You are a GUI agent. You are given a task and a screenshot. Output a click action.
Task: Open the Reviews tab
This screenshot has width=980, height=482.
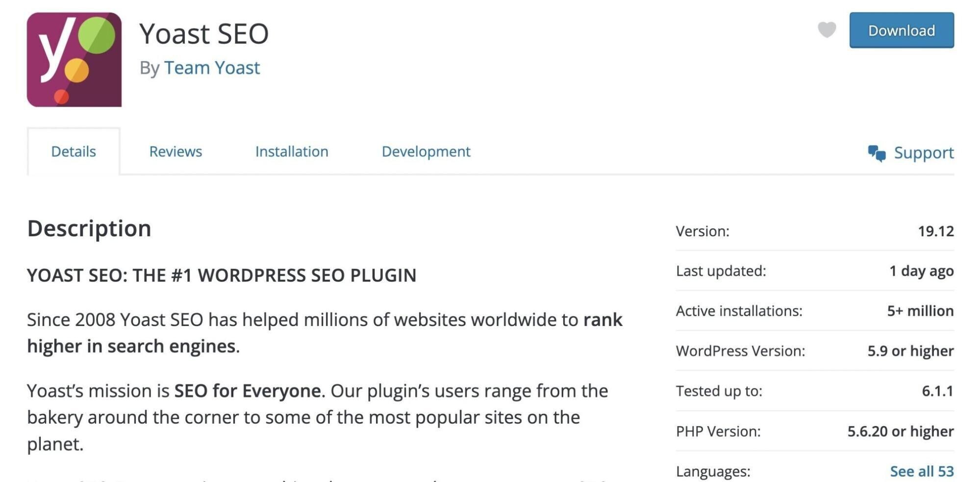click(x=176, y=152)
